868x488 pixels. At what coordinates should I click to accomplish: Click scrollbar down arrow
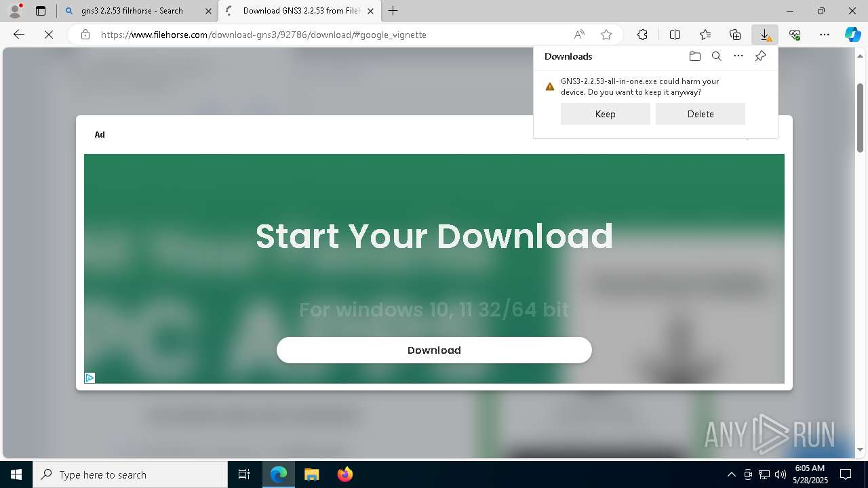(861, 449)
